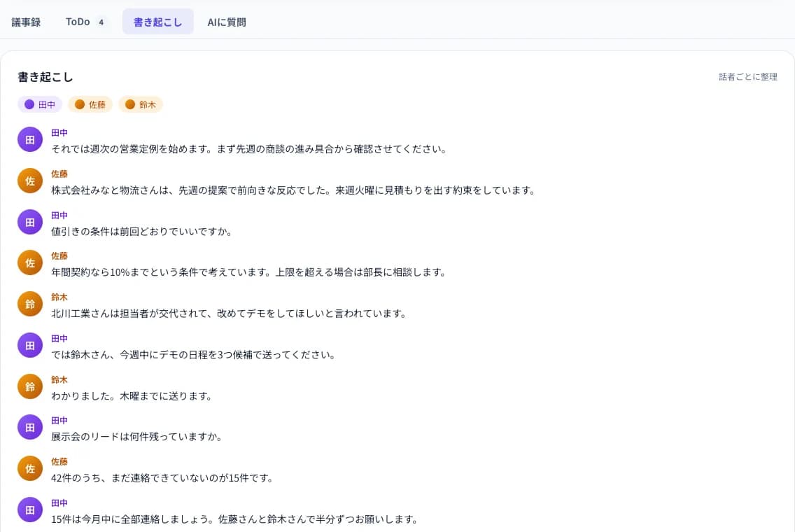The height and width of the screenshot is (532, 795).
Task: Filter by speaker chip 佐藤
Action: [x=90, y=104]
